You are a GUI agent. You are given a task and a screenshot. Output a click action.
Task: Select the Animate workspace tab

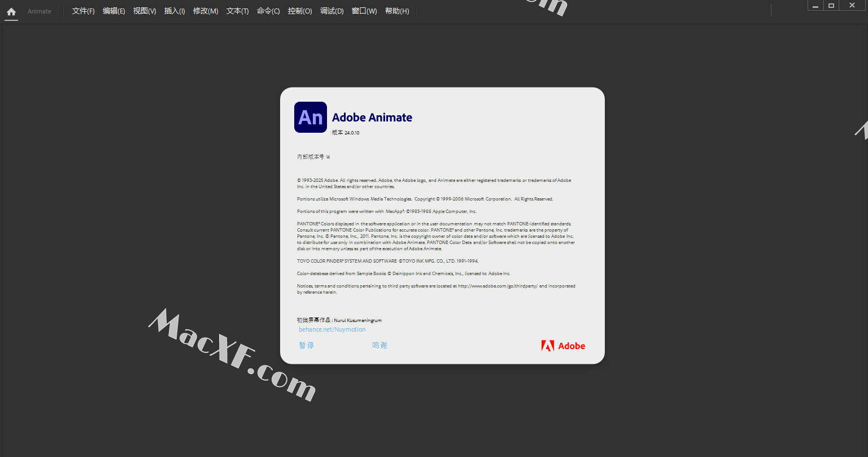pyautogui.click(x=40, y=11)
